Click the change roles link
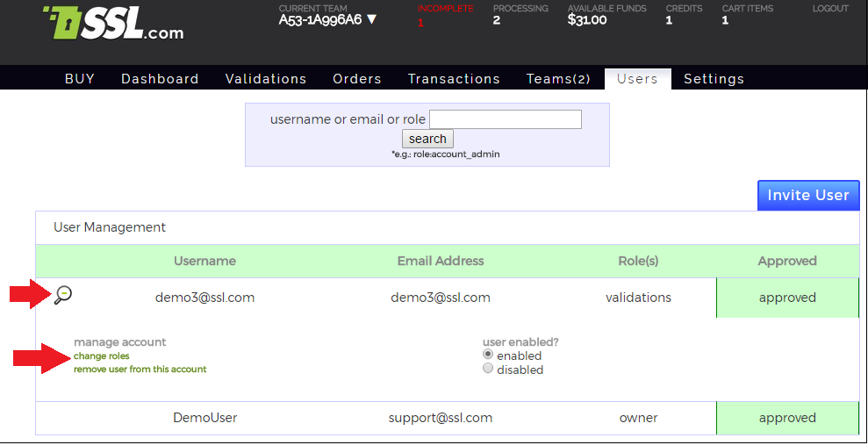The image size is (868, 445). pyautogui.click(x=102, y=356)
